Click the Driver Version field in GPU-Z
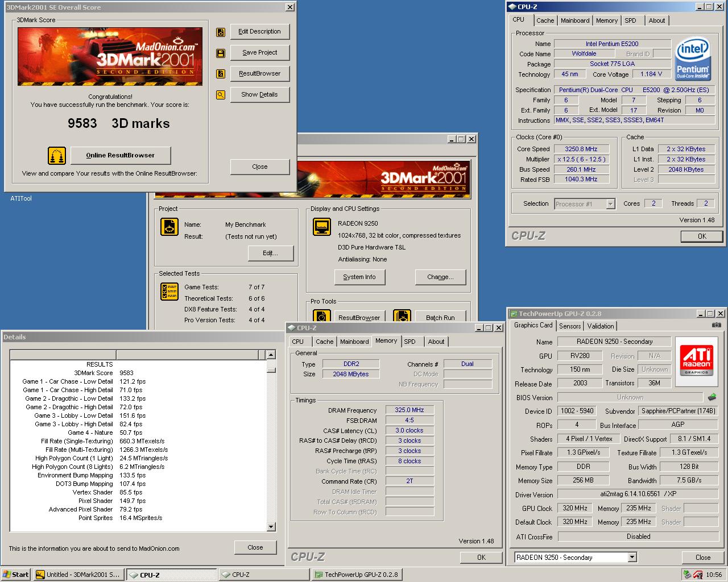This screenshot has height=582, width=728. point(638,494)
